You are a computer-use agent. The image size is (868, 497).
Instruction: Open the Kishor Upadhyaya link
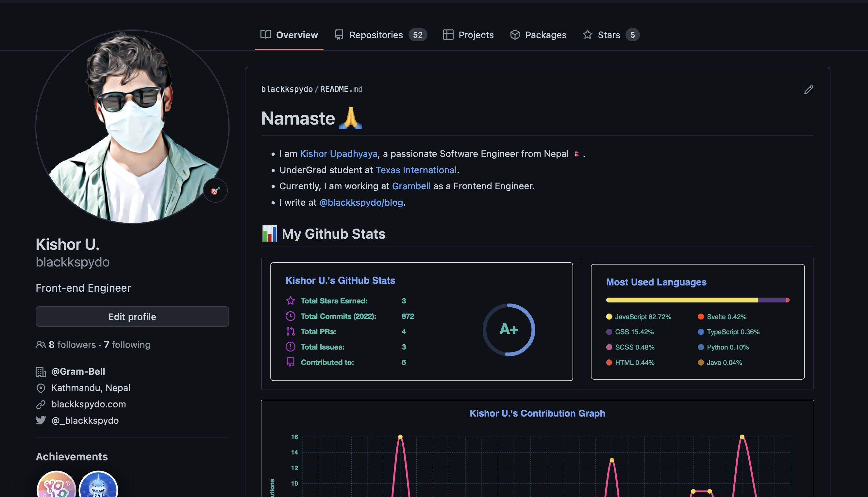pos(338,154)
